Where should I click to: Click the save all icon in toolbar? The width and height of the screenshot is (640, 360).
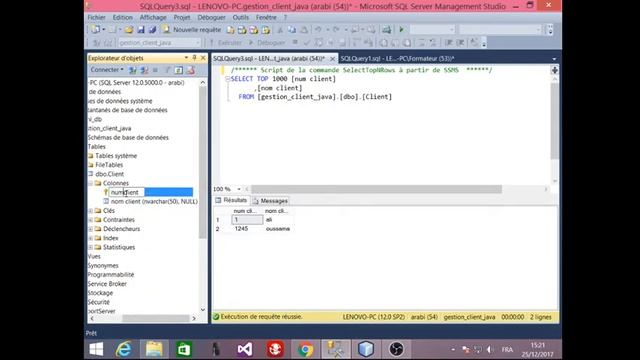[x=152, y=30]
